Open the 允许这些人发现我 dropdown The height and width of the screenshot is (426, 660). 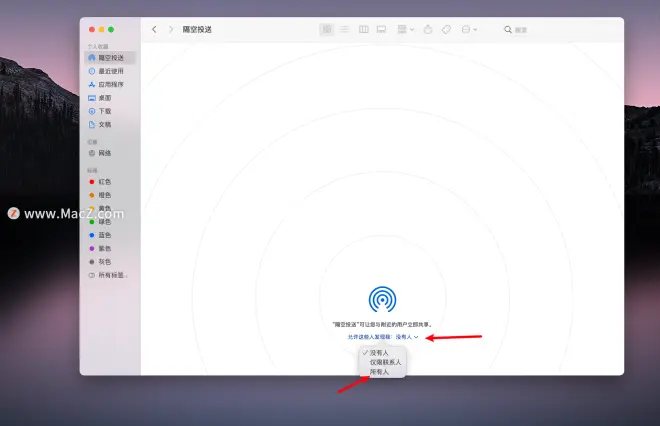pyautogui.click(x=383, y=337)
